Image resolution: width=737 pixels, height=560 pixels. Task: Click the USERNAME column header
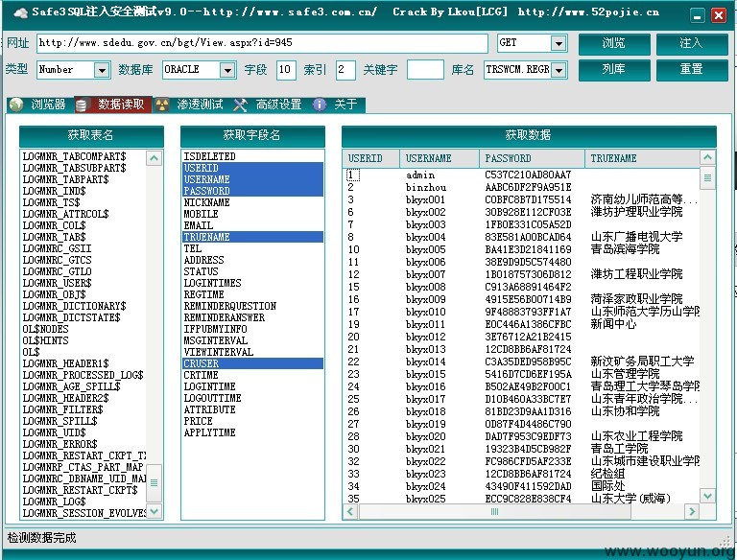pyautogui.click(x=440, y=159)
